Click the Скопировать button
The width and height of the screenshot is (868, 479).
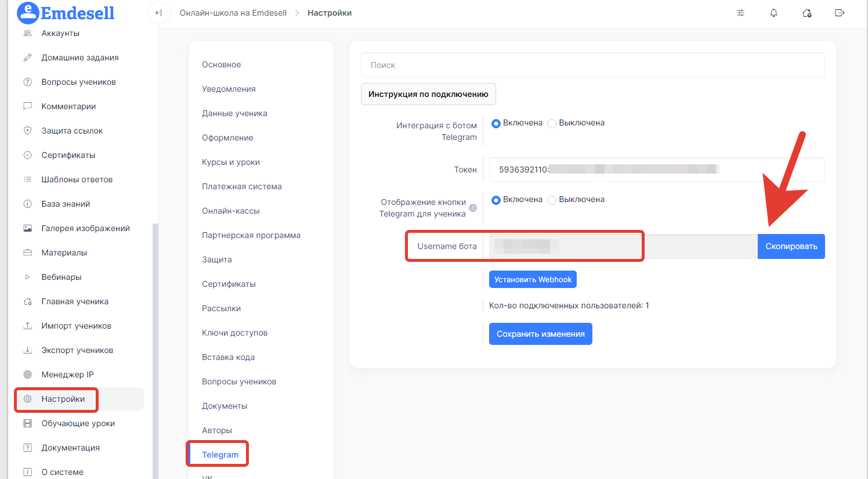[x=791, y=246]
